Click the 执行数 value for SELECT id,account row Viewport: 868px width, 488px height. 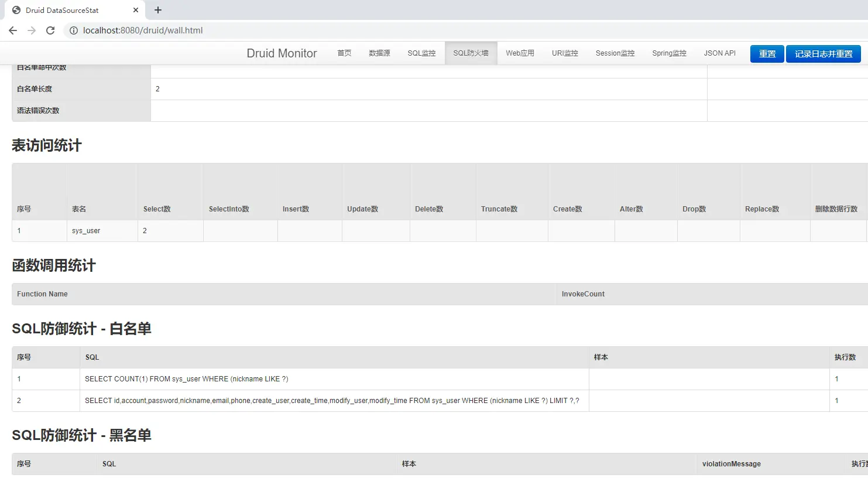pos(836,401)
